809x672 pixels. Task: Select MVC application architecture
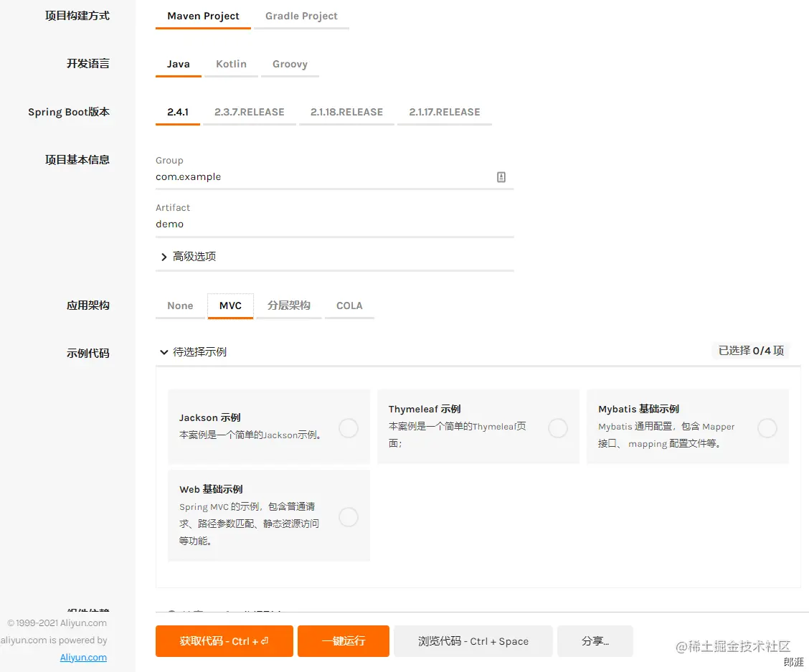pos(231,306)
